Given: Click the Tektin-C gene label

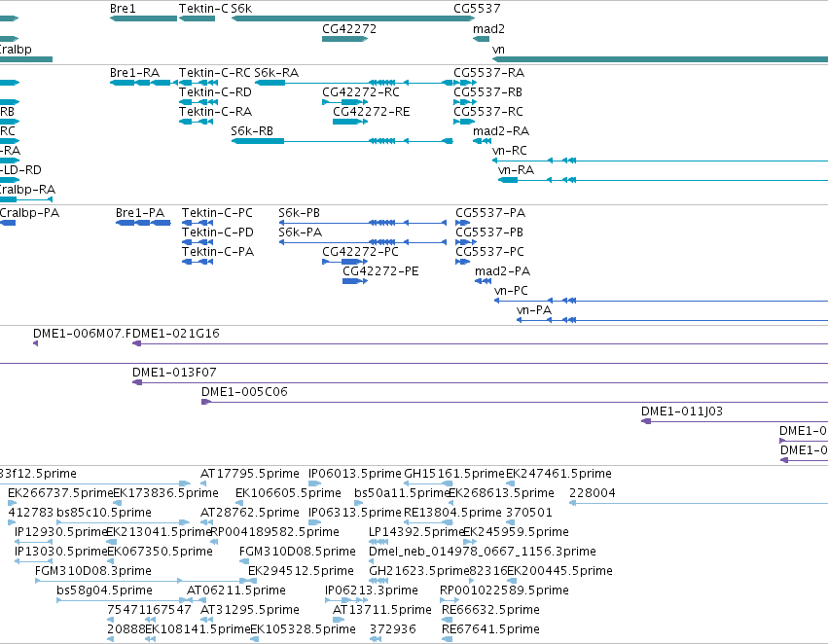Looking at the screenshot, I should click(x=203, y=9).
